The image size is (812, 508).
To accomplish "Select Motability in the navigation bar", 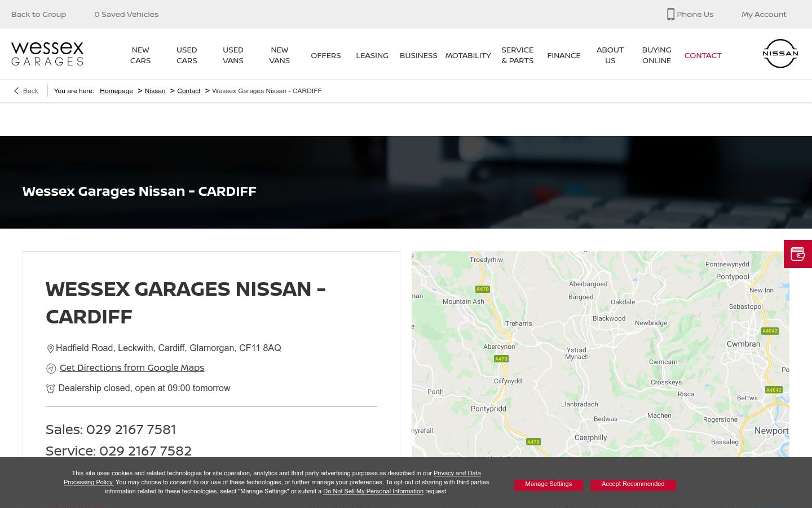I will click(x=468, y=55).
